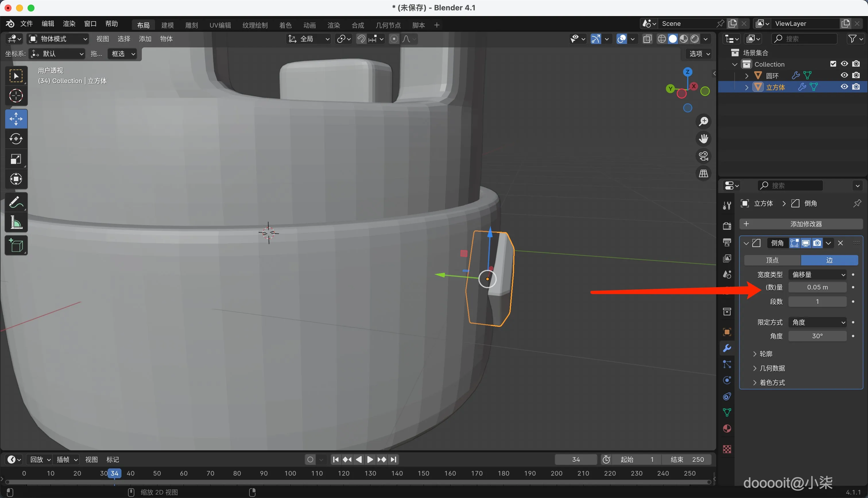
Task: Open the 宽度类型 偏移量 dropdown
Action: click(818, 275)
